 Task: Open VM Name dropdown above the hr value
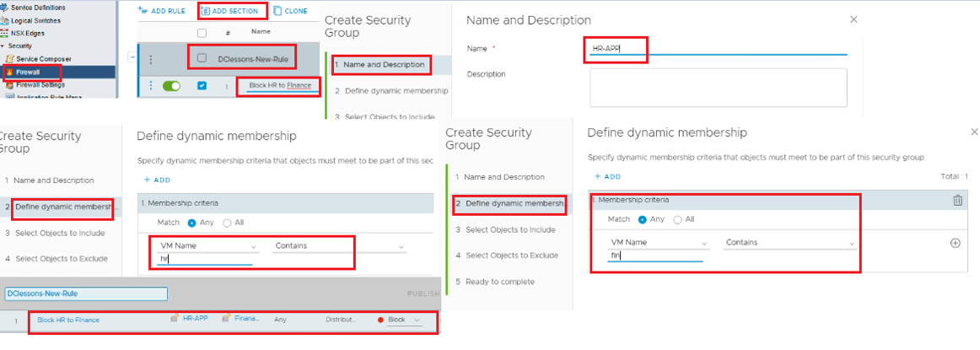click(x=207, y=246)
